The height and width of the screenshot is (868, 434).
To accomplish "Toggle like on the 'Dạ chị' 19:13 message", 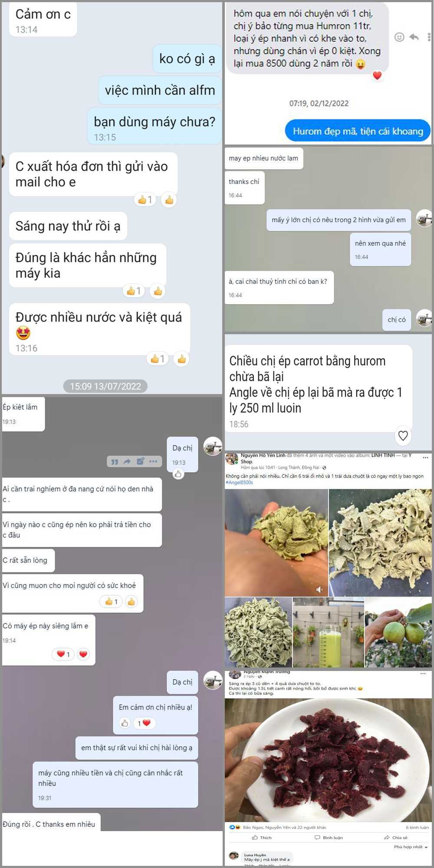I will [x=178, y=474].
